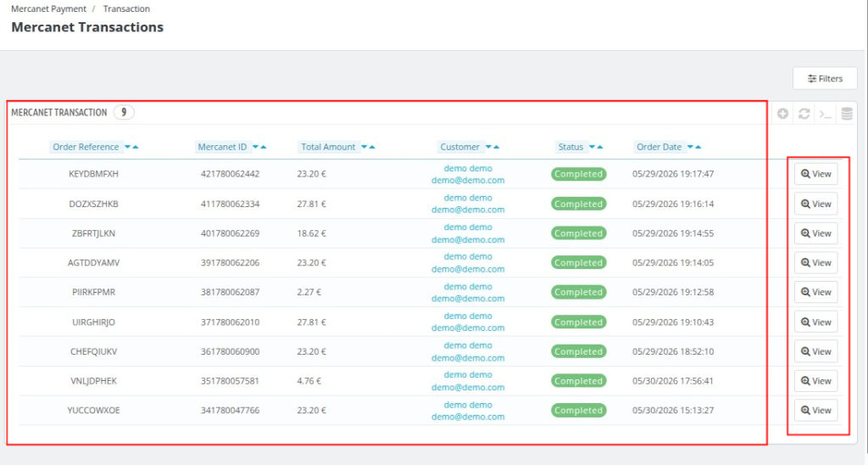Screen dimensions: 868x465
Task: Select Mercanet ID 381780062087
Action: pos(230,292)
